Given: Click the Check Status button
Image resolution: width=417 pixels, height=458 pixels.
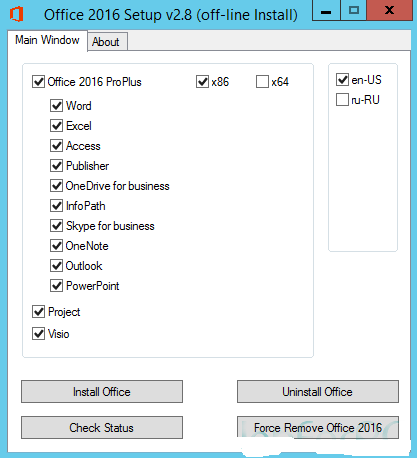Looking at the screenshot, I should (102, 427).
